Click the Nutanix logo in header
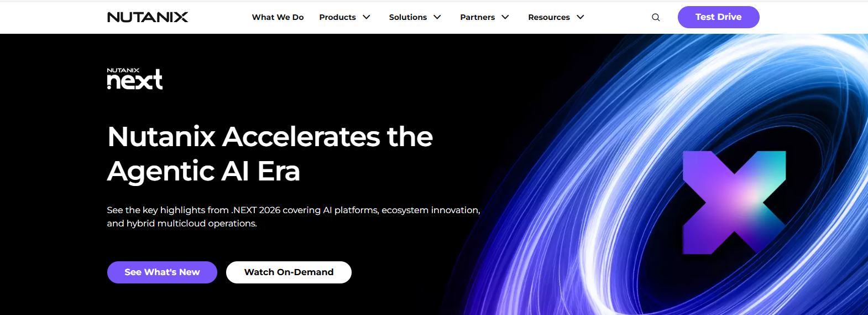This screenshot has width=868, height=315. [x=148, y=17]
